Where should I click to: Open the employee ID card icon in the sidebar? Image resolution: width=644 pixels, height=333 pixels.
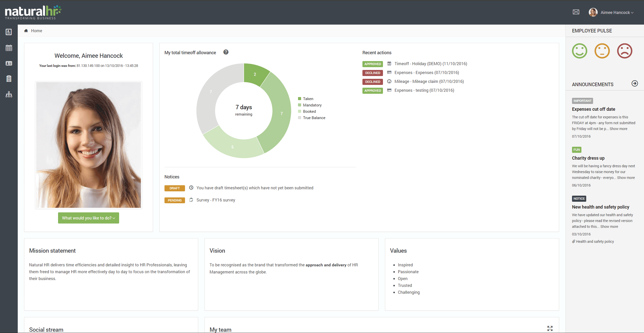click(9, 63)
